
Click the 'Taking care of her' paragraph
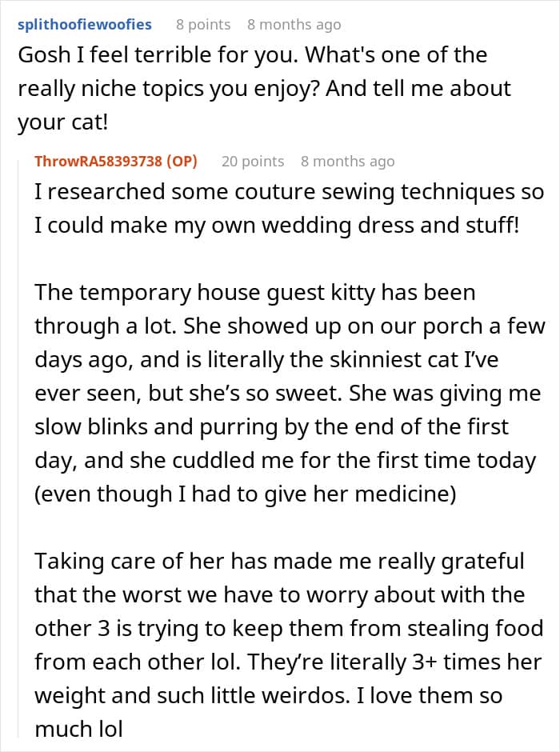click(289, 645)
